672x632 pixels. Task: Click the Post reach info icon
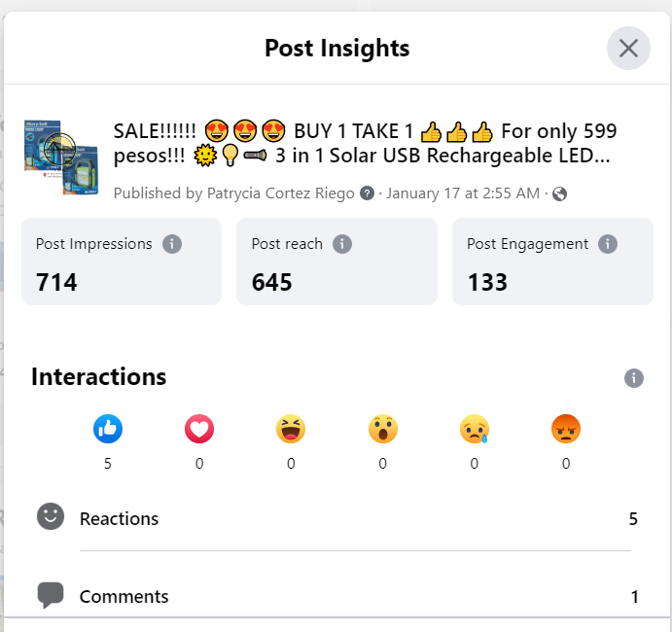click(341, 244)
